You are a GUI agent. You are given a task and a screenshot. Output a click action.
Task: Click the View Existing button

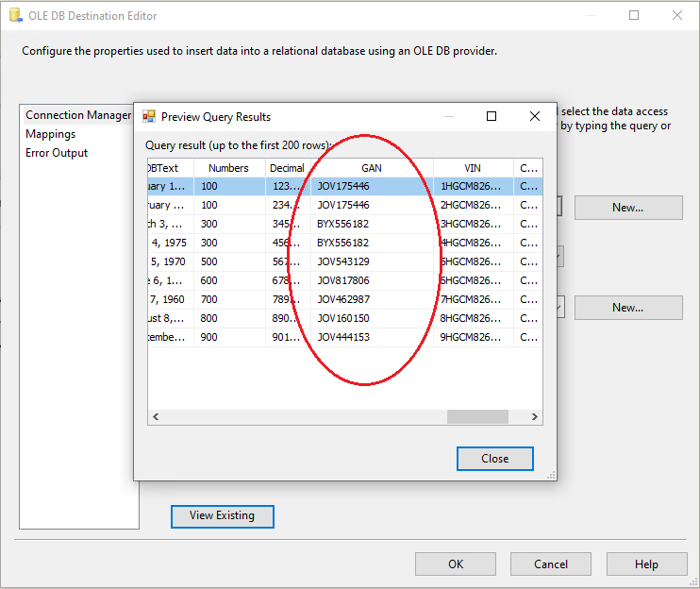tap(222, 515)
